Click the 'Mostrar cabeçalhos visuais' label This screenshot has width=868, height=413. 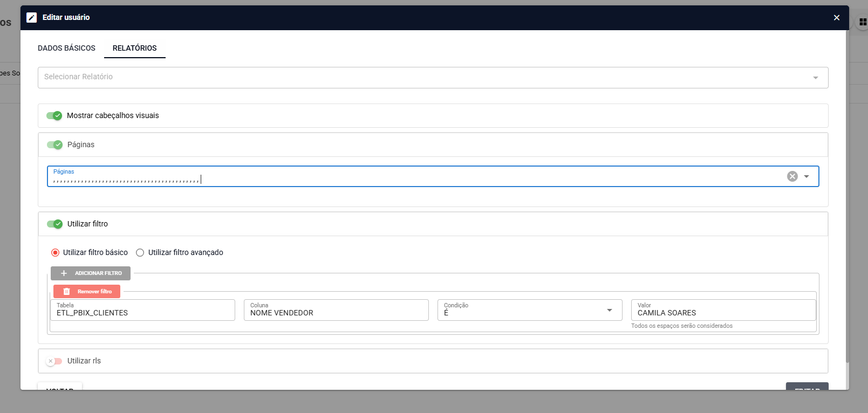click(113, 115)
